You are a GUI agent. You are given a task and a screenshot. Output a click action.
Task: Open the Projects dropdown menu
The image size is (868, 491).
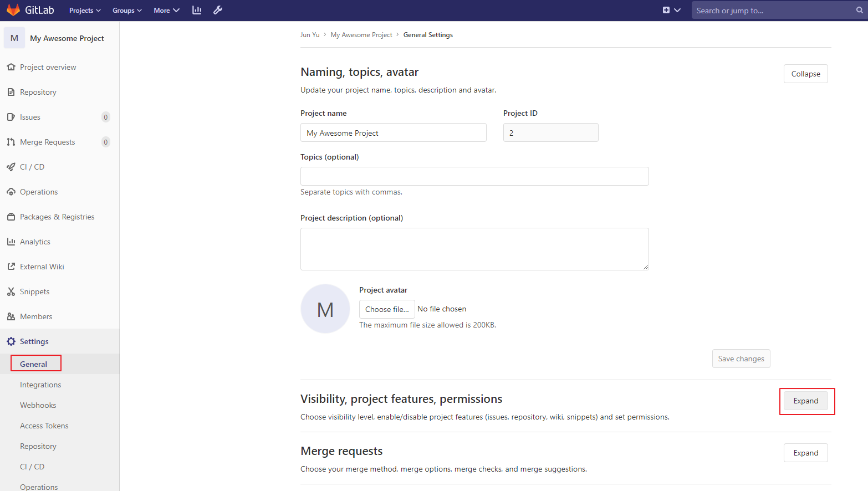(85, 10)
